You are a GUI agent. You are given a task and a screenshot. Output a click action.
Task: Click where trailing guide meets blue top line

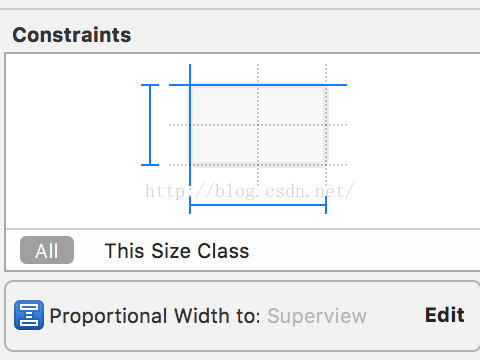click(x=326, y=85)
